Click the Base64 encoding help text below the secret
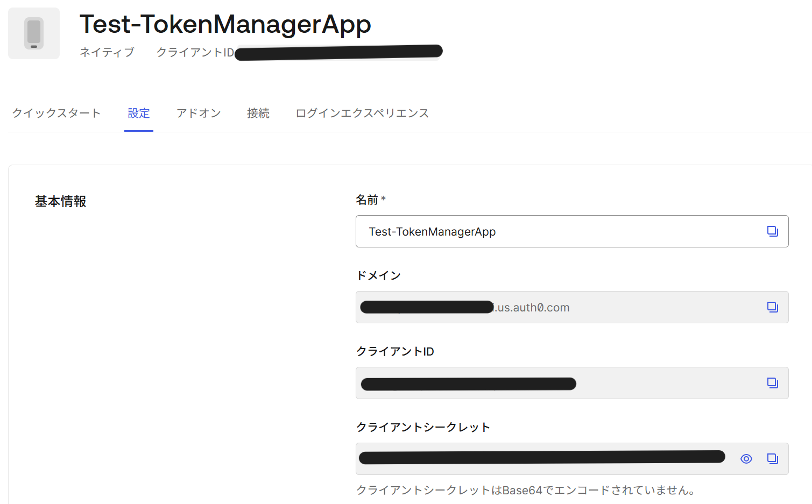Image resolution: width=812 pixels, height=504 pixels. coord(525,490)
